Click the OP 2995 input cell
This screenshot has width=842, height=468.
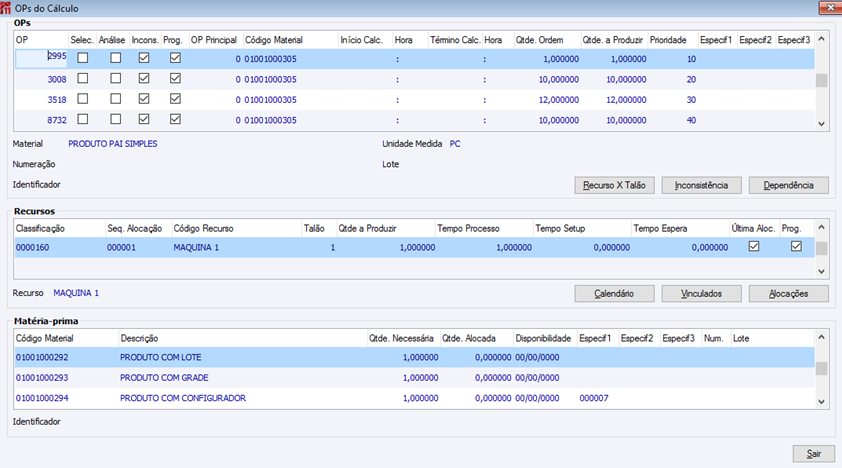[41, 58]
